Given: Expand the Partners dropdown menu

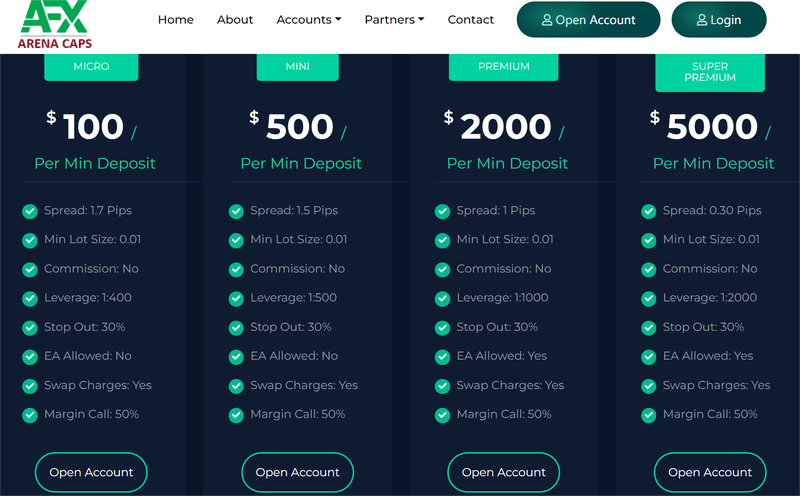Looking at the screenshot, I should [394, 19].
